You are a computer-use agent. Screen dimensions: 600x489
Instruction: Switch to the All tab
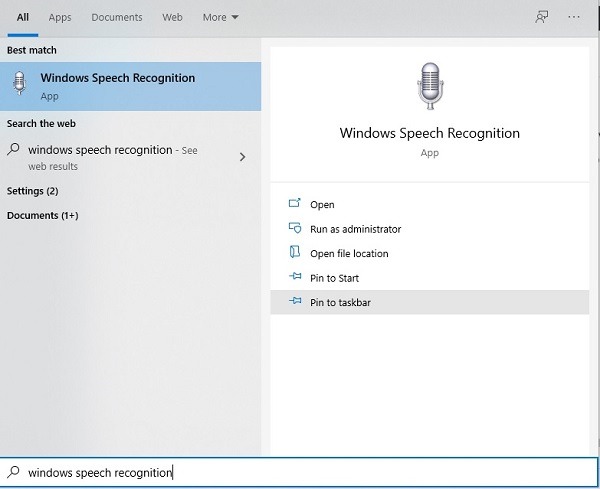pos(23,18)
